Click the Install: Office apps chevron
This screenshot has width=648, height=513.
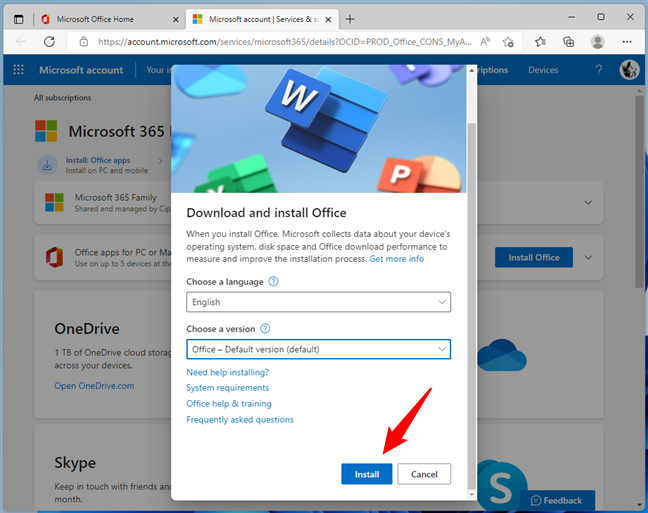[160, 160]
